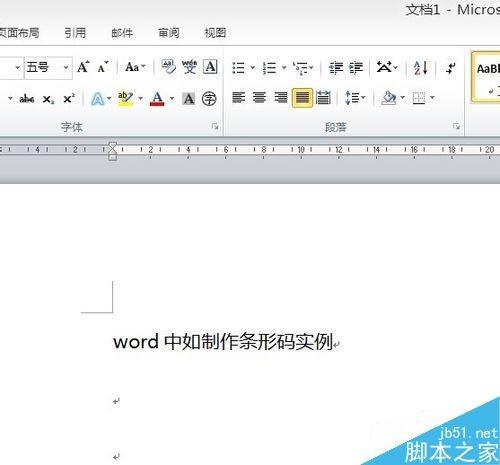Open the font size box showing 五号
Screen dimensions: 500x465
click(x=48, y=68)
